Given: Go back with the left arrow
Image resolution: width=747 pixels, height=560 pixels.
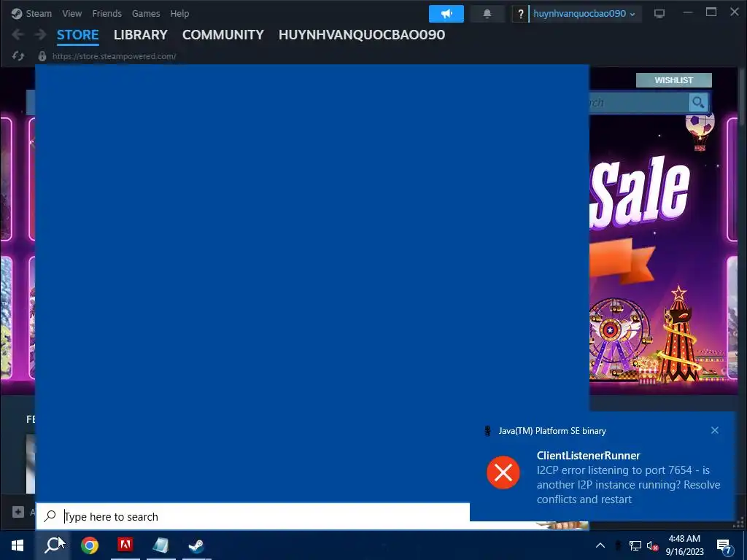Looking at the screenshot, I should pyautogui.click(x=18, y=34).
